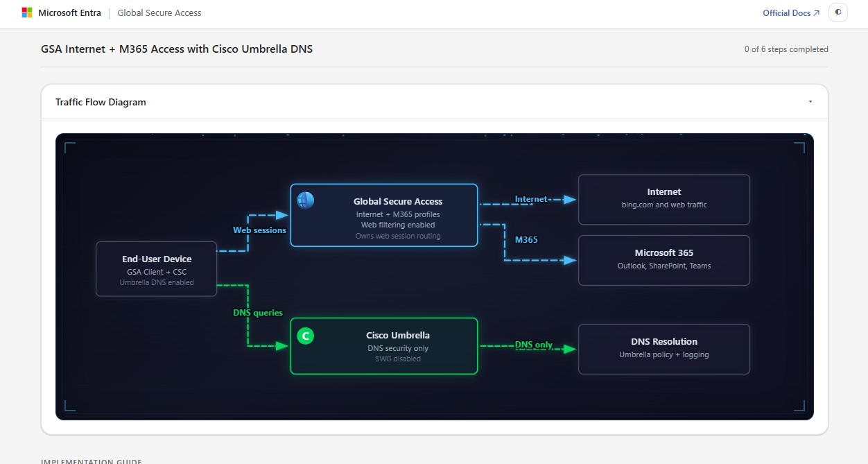Select the Cisco Umbrella node title
Viewport: 868px width, 464px height.
point(398,336)
